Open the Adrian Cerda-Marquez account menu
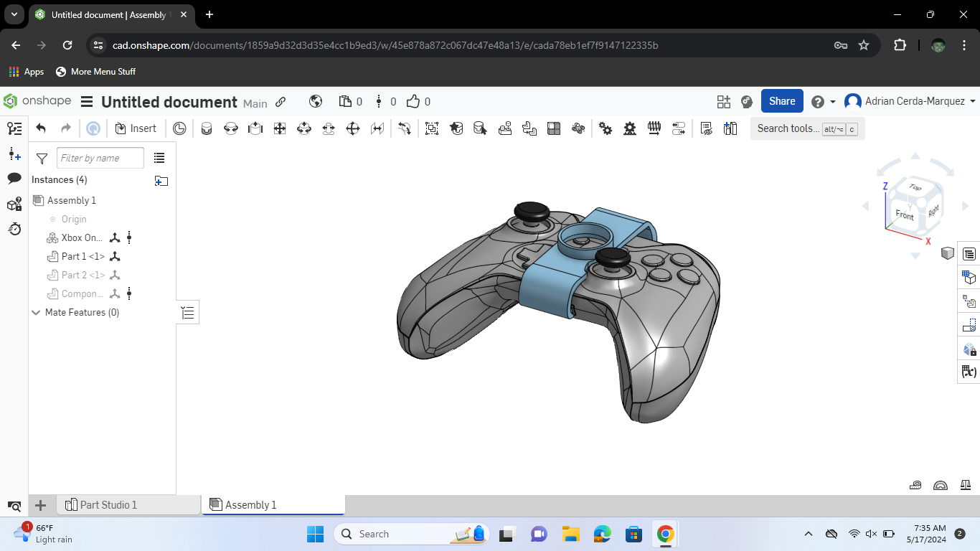Screen dimensions: 980x551 (x=910, y=101)
